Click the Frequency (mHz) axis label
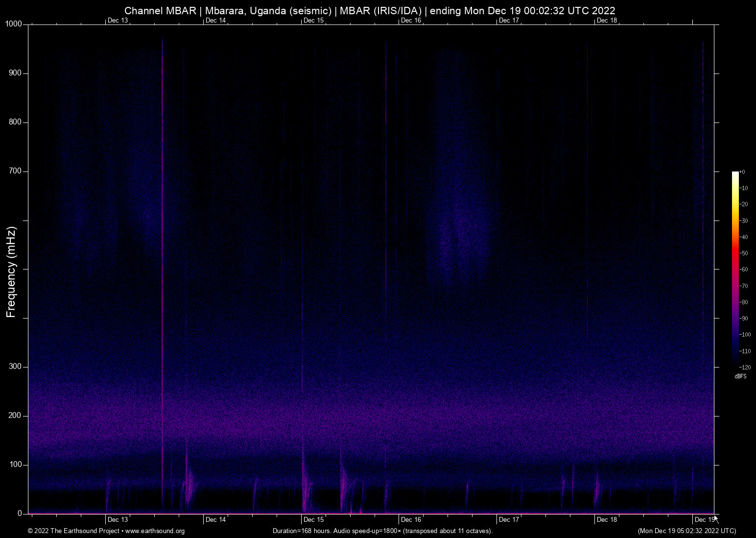Image resolution: width=756 pixels, height=538 pixels. tap(10, 267)
